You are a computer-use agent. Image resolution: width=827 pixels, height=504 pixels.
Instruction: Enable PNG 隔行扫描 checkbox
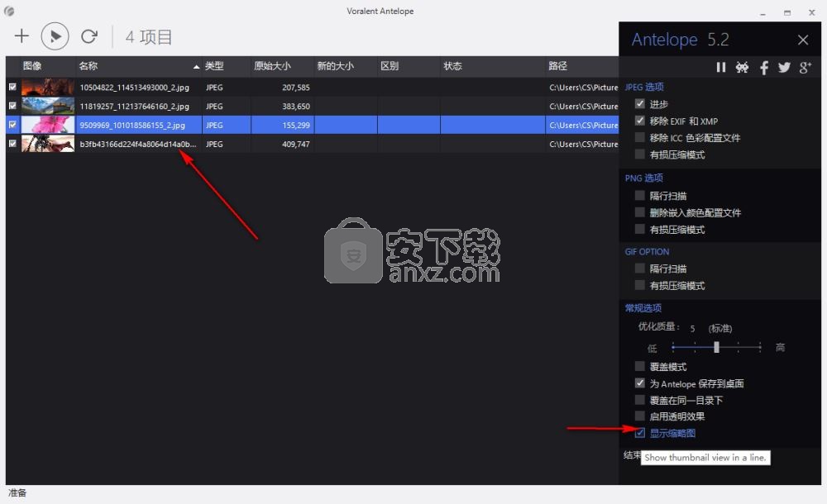pos(640,196)
